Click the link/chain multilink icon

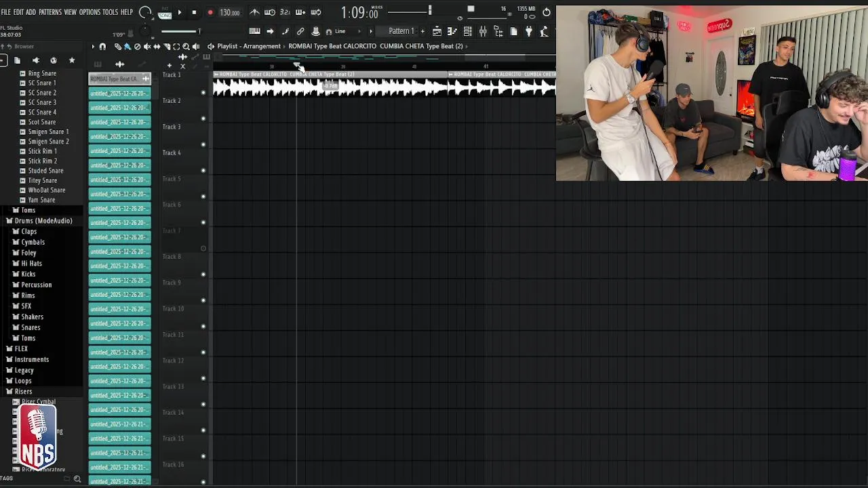(300, 31)
